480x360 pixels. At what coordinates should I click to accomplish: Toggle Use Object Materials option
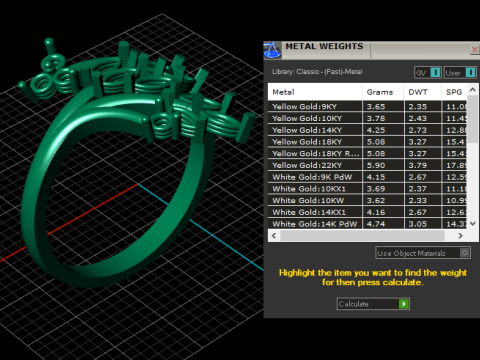(x=423, y=253)
